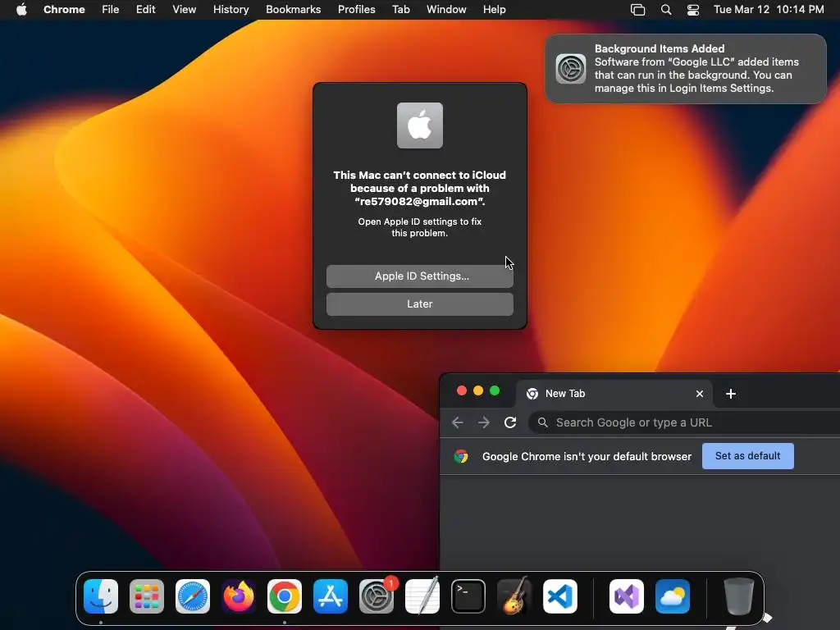
Task: Open the Apple menu
Action: click(x=21, y=9)
